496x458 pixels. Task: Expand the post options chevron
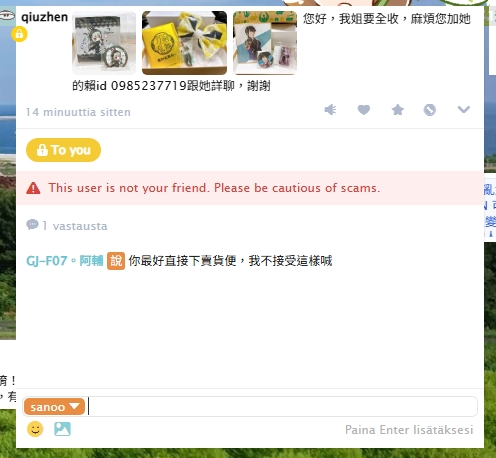coord(463,109)
